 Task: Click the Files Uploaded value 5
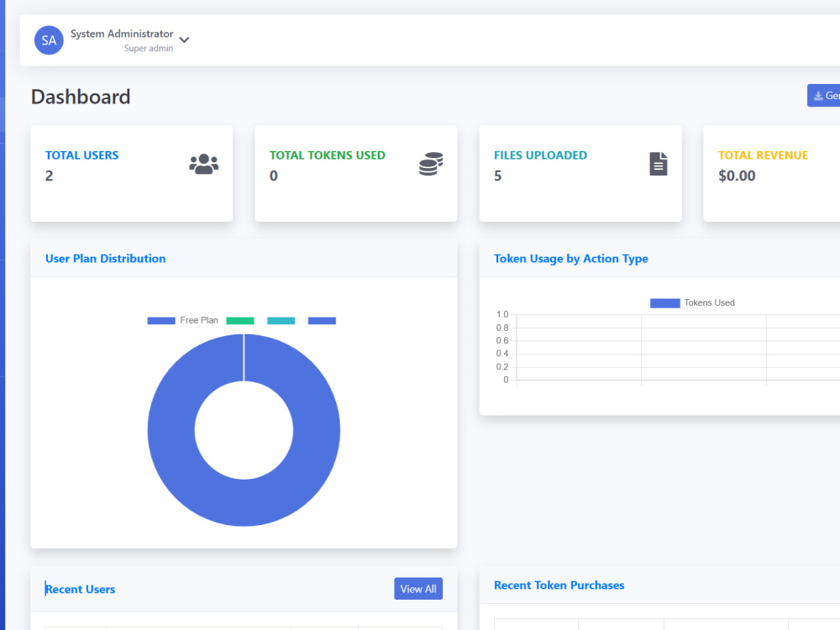(x=497, y=176)
